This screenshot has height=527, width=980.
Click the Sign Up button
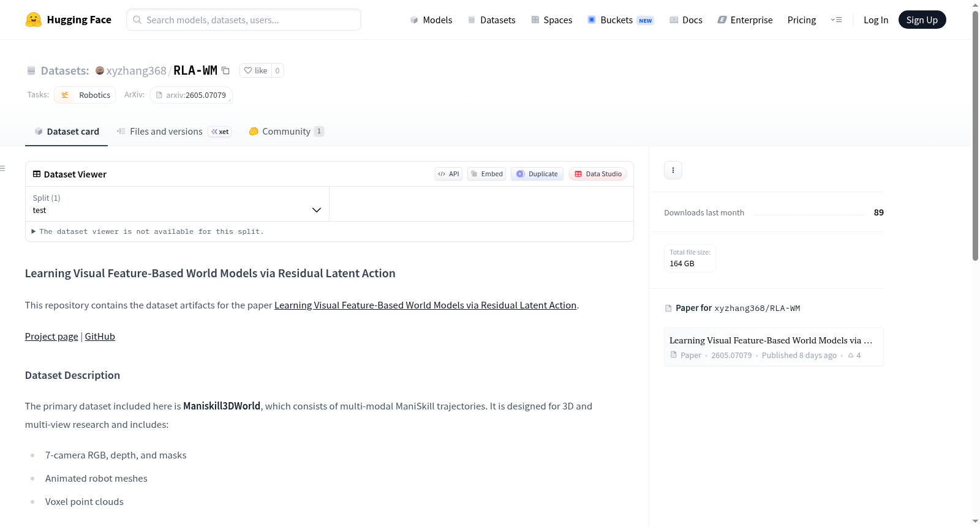922,20
